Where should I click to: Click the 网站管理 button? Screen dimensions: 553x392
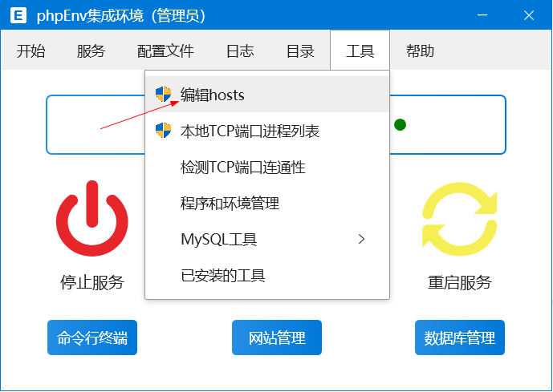[x=277, y=337]
